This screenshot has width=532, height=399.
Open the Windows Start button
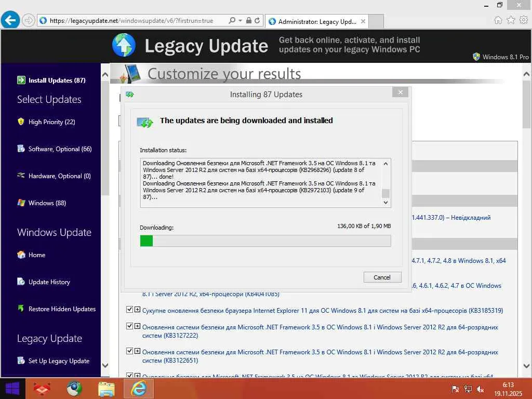(x=12, y=389)
